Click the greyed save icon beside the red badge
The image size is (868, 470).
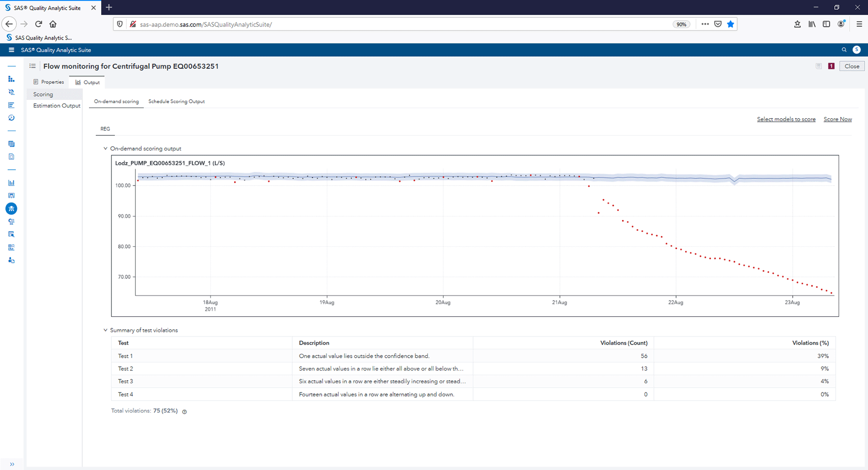[819, 66]
